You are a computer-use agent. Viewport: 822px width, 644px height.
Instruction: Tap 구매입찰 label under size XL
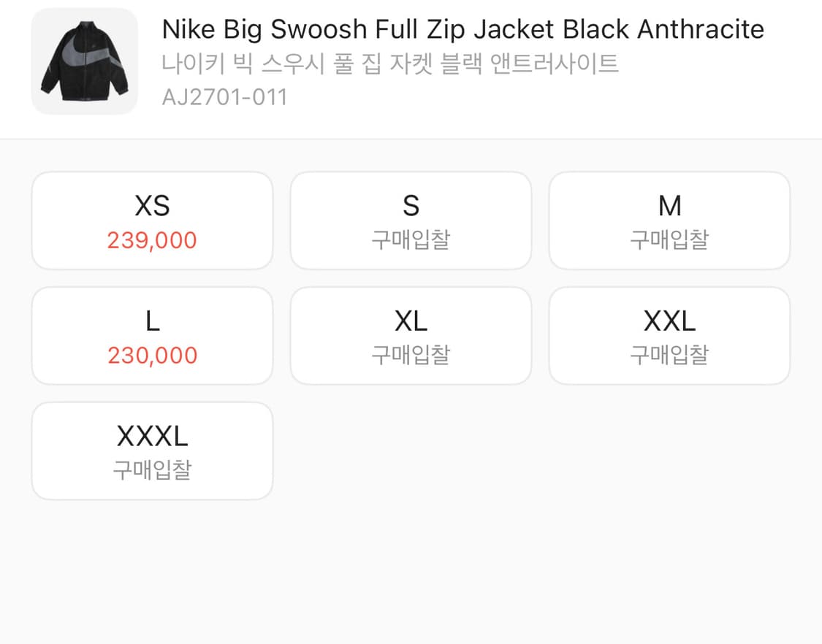[x=411, y=356]
